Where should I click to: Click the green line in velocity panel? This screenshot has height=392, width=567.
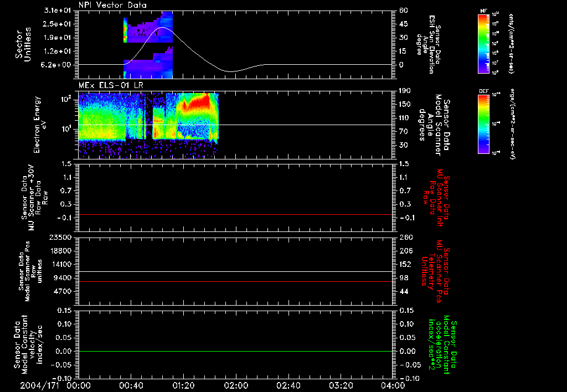235,351
